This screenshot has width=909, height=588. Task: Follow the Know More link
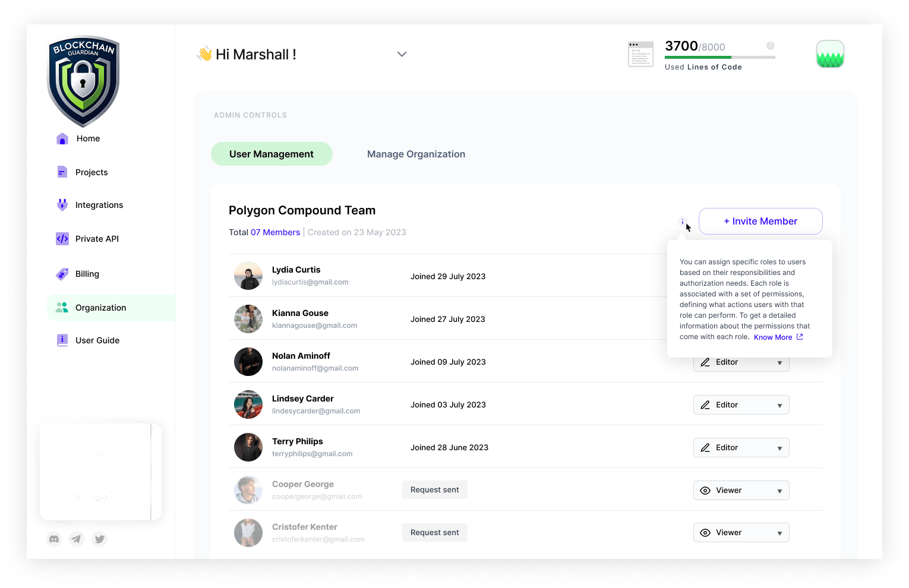[x=773, y=337]
